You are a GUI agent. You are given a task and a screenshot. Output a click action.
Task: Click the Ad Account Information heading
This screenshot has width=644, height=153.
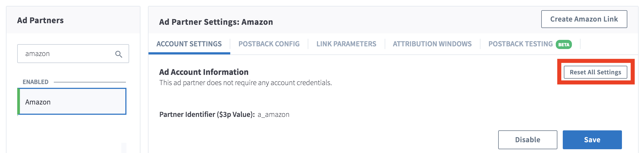click(204, 72)
